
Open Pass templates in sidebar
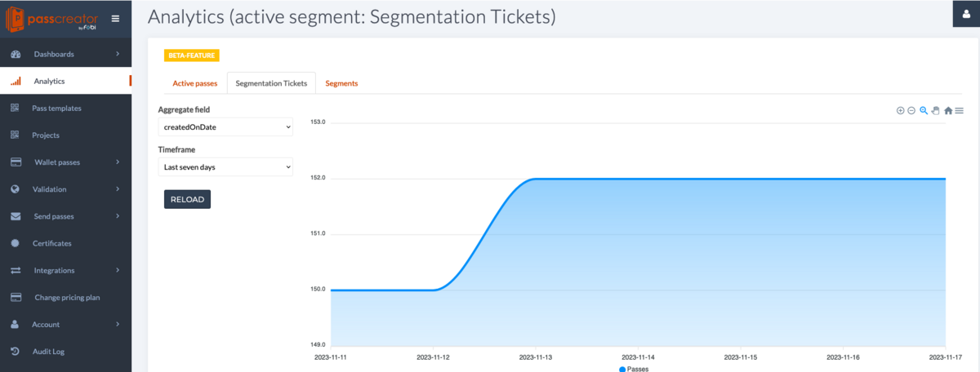[56, 108]
